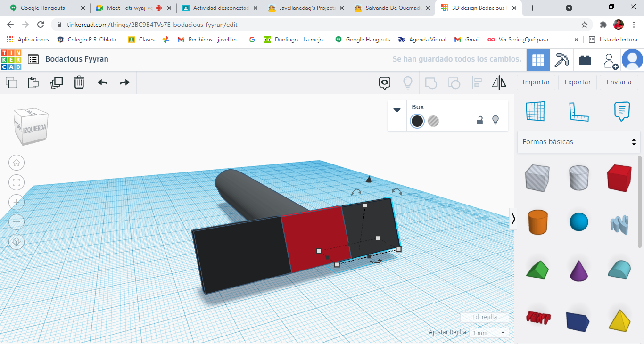This screenshot has width=644, height=344.
Task: Mirror the selected shape
Action: pos(499,83)
